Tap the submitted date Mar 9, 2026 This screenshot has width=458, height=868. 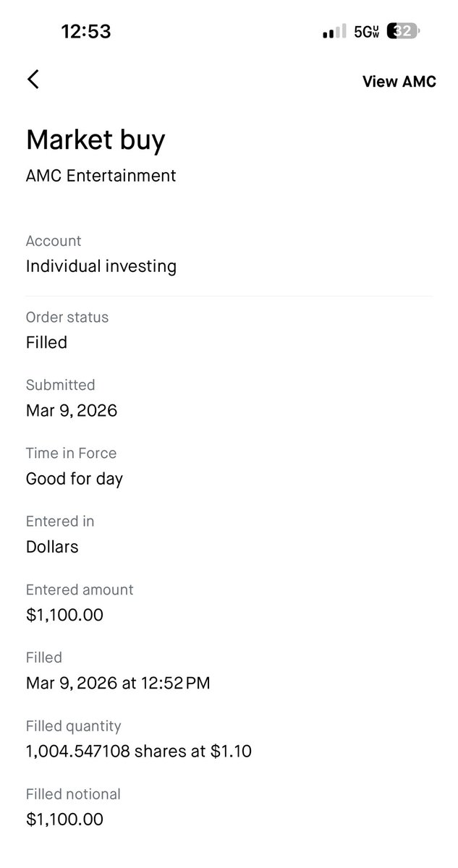[x=71, y=411]
